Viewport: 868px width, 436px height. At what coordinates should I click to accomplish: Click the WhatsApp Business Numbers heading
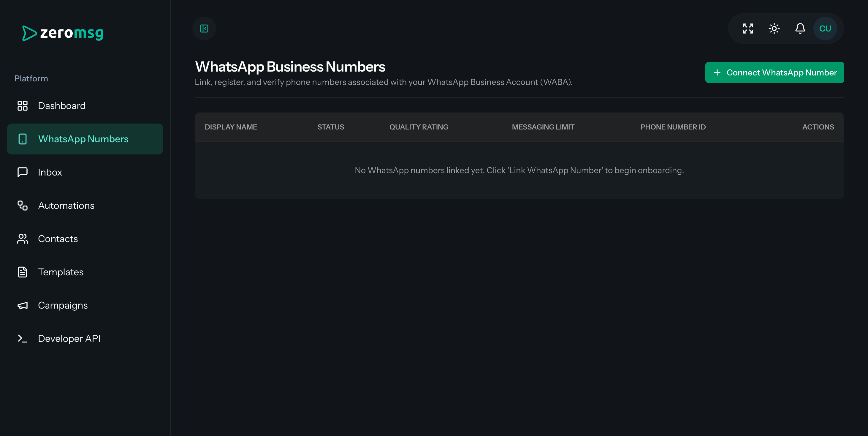pyautogui.click(x=290, y=67)
